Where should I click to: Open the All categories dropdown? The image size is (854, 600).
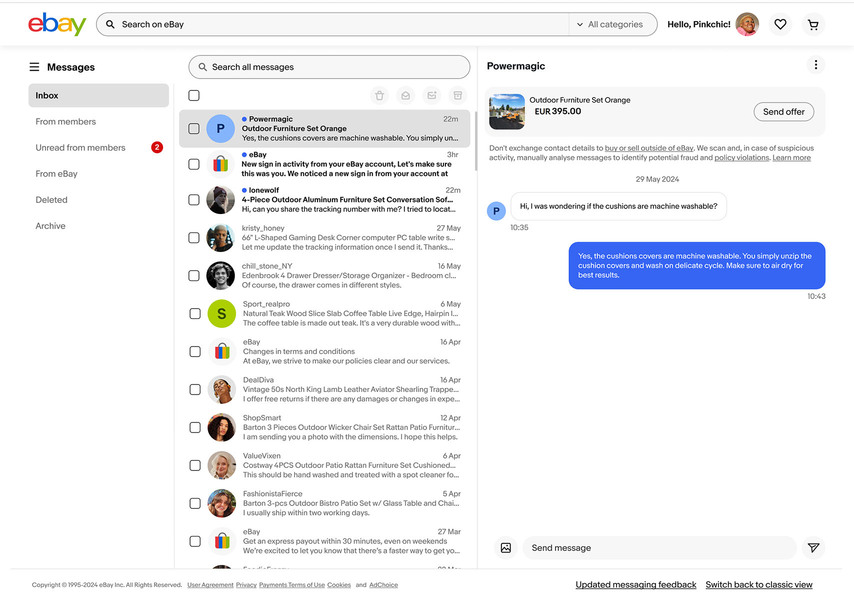pos(610,25)
